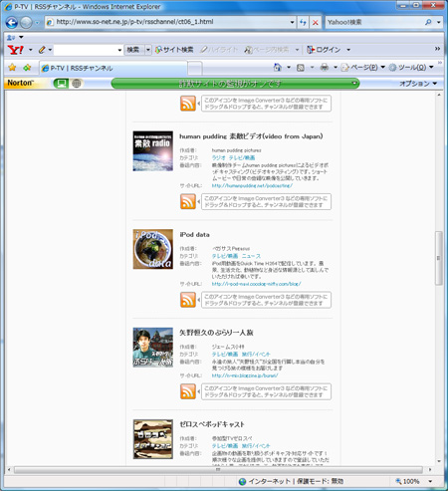Image resolution: width=448 pixels, height=491 pixels.
Task: Stop loading with the red X icon
Action: coord(316,23)
